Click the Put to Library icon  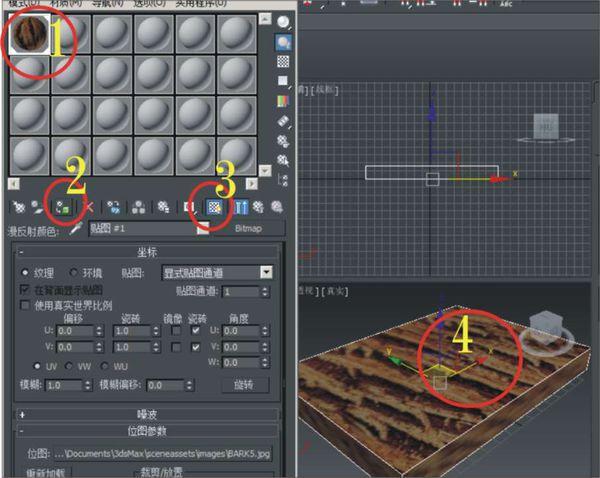point(163,207)
